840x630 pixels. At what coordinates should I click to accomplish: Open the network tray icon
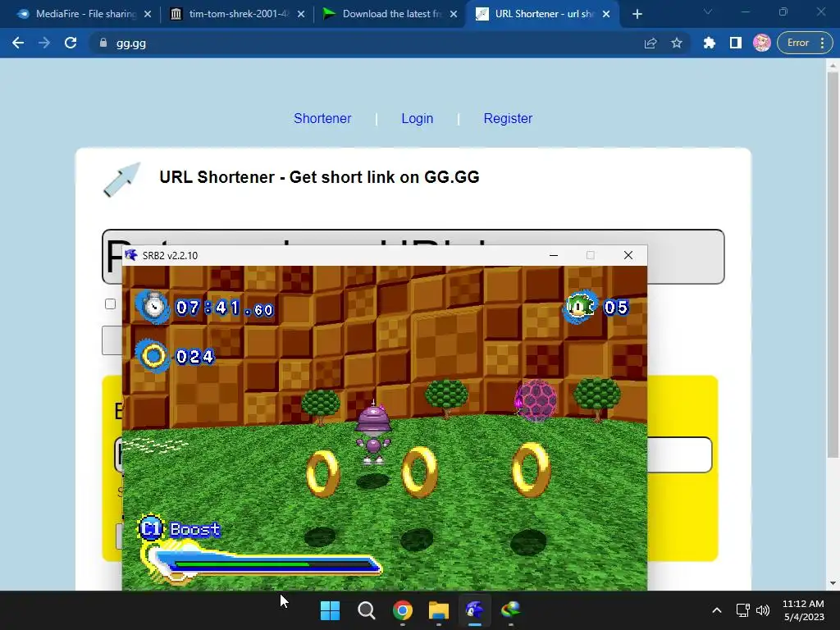pos(743,610)
